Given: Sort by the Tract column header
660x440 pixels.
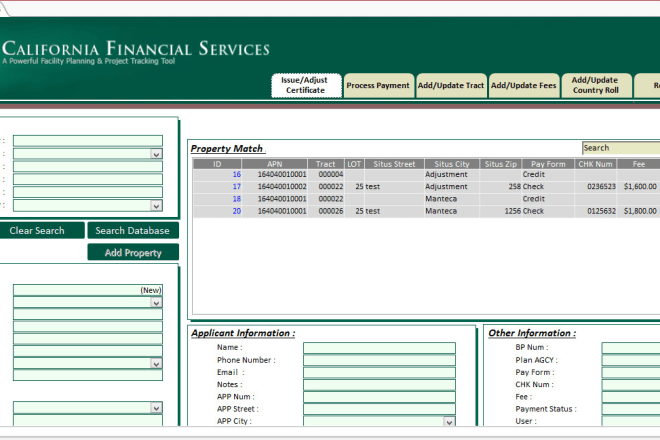Looking at the screenshot, I should coord(326,164).
